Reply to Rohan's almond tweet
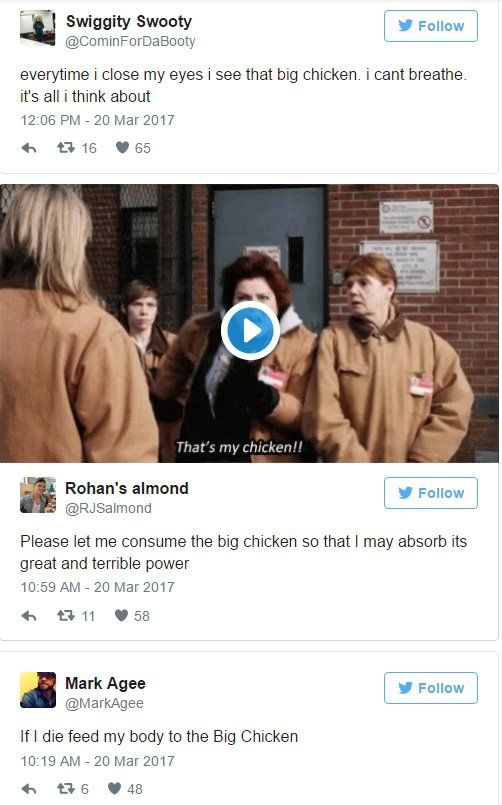Image resolution: width=502 pixels, height=805 pixels. 29,616
